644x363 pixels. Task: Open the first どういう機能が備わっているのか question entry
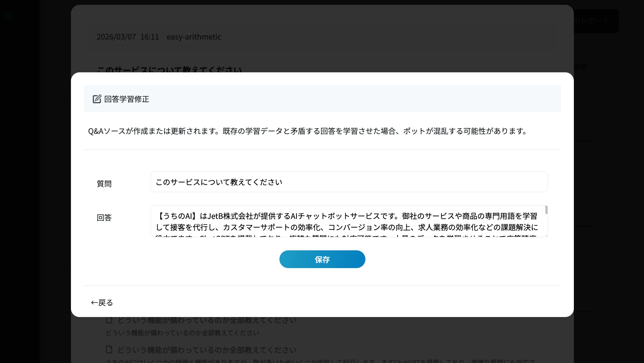[x=206, y=320]
